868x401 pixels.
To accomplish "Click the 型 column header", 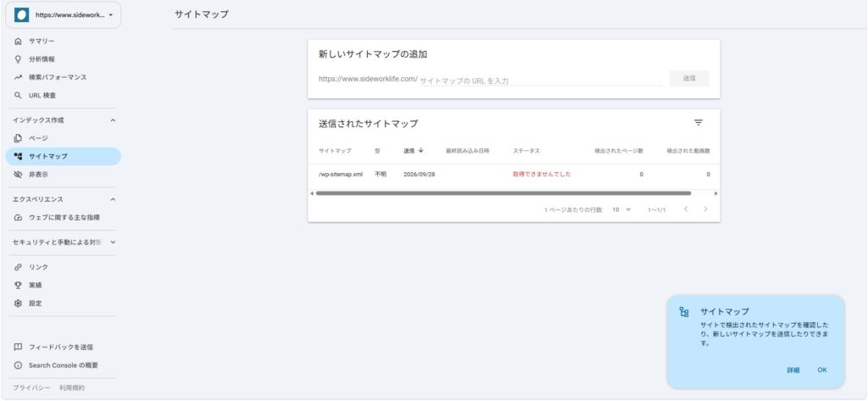I will pyautogui.click(x=377, y=151).
